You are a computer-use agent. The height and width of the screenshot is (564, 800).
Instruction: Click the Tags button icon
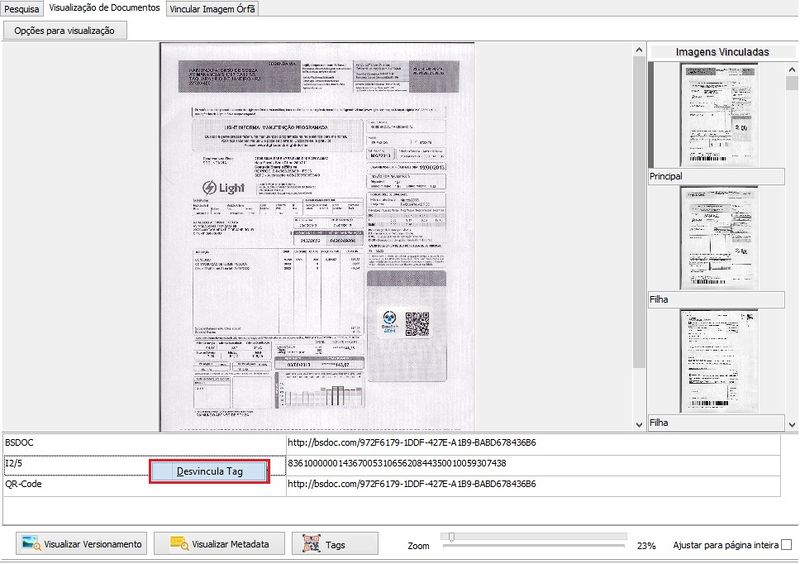click(310, 544)
